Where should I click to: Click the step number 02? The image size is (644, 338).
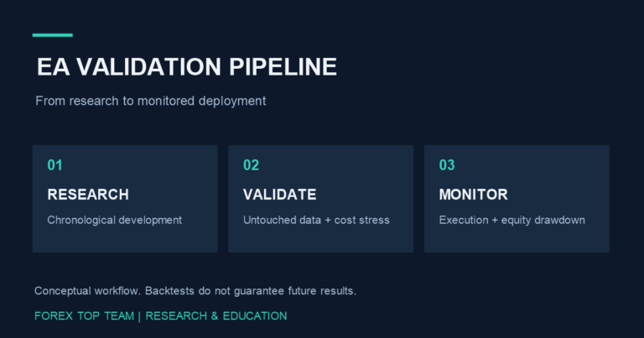(251, 165)
